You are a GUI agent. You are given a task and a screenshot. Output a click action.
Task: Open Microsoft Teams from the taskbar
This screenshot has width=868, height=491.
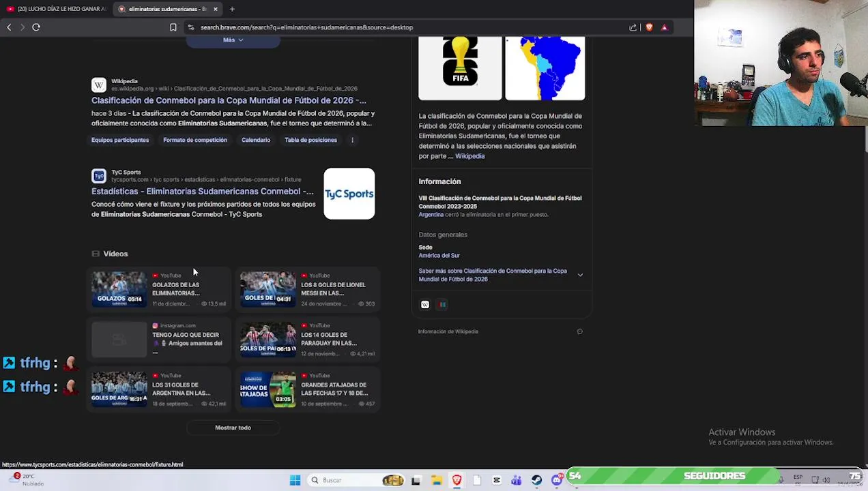517,480
